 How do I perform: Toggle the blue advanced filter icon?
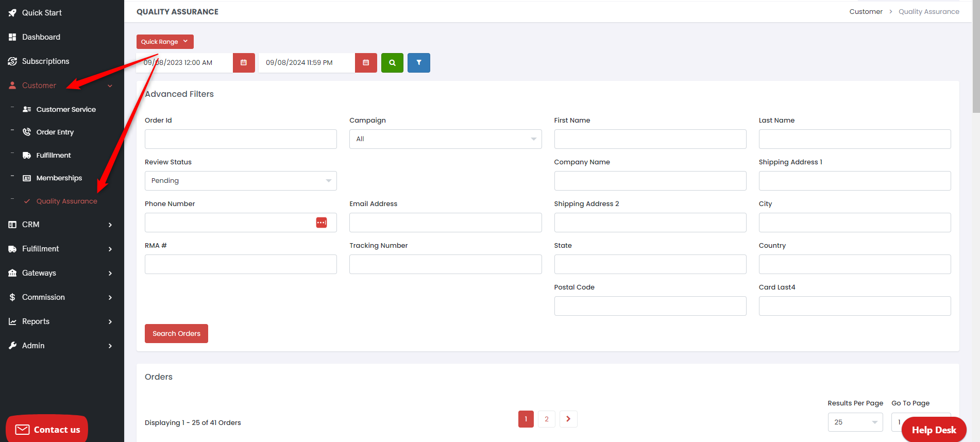tap(418, 63)
